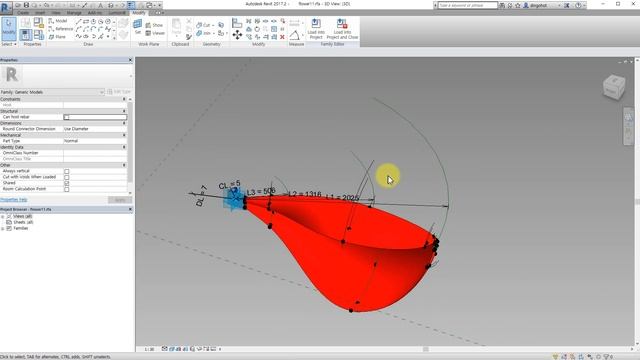Click the OmniClass Number value field
Image resolution: width=640 pixels, height=360 pixels.
click(x=95, y=153)
